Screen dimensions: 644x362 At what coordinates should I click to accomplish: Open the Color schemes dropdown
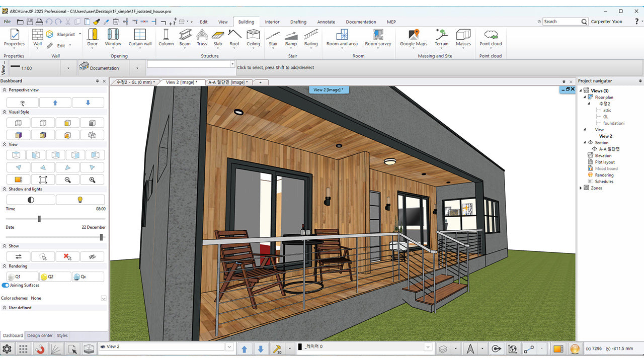pyautogui.click(x=104, y=298)
